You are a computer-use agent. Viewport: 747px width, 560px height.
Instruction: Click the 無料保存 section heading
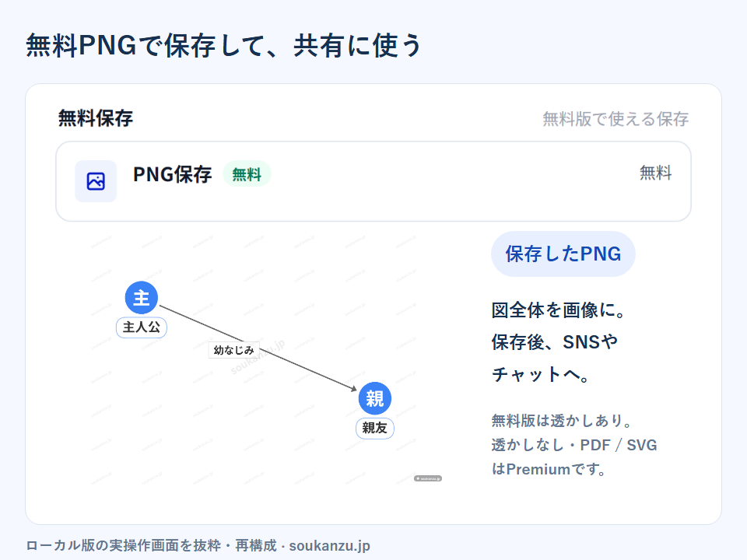96,118
